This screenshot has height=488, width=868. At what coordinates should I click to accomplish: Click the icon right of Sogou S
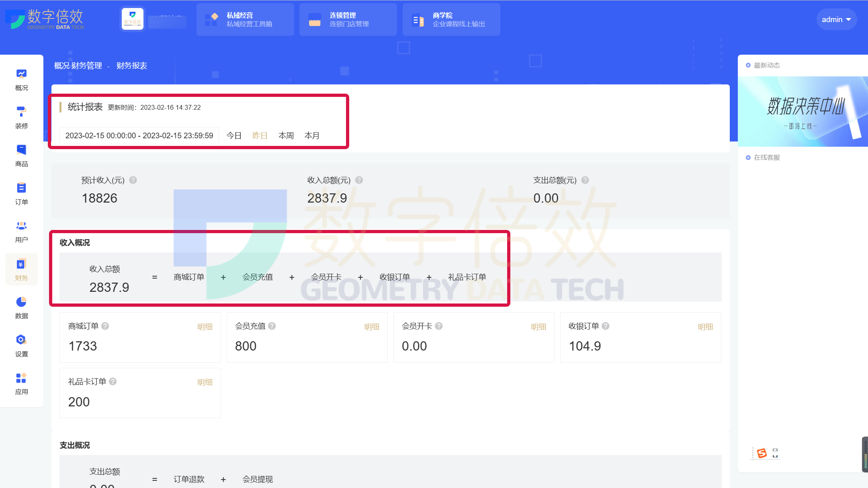click(775, 453)
